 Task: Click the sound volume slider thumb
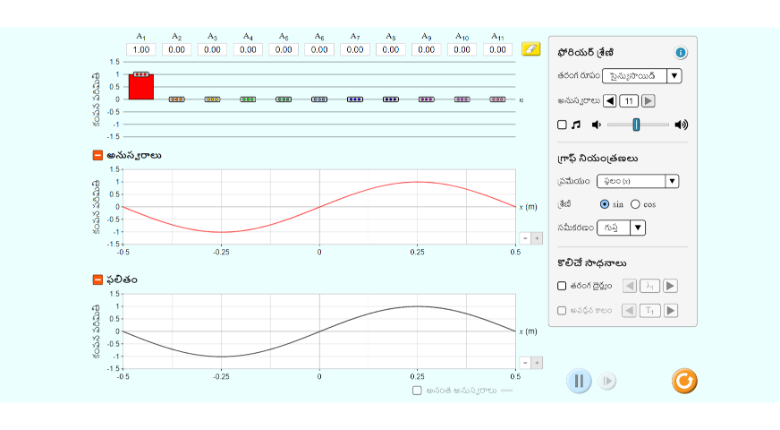click(636, 125)
